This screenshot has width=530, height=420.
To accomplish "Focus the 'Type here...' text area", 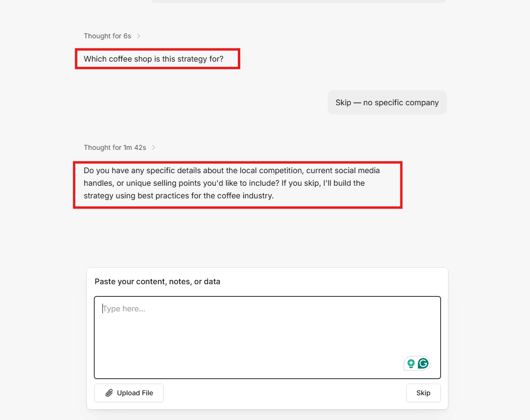I will pyautogui.click(x=267, y=337).
